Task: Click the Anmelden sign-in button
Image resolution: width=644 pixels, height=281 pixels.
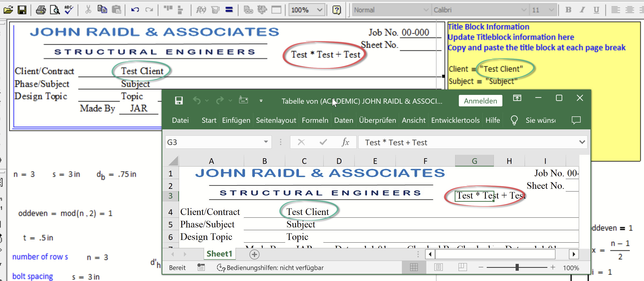Action: pos(480,101)
